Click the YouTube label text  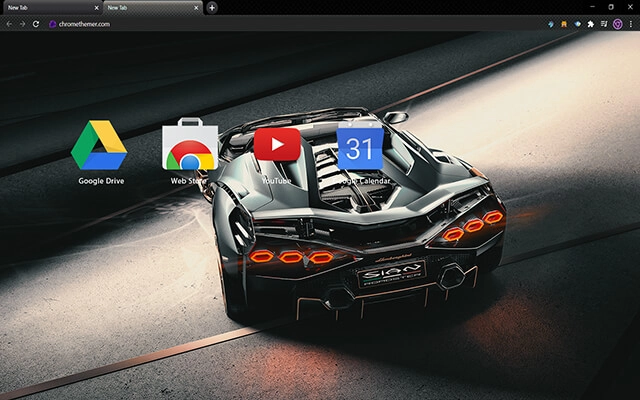(276, 181)
